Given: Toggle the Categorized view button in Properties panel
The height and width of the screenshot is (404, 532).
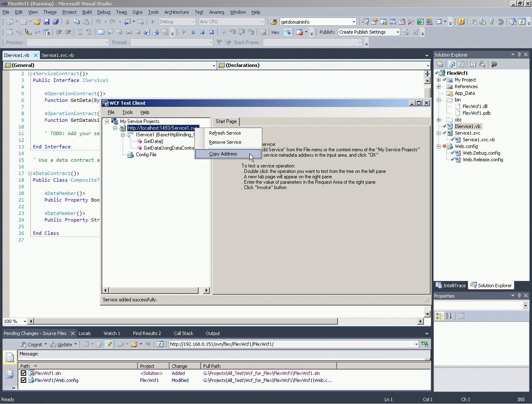Looking at the screenshot, I should point(439,316).
